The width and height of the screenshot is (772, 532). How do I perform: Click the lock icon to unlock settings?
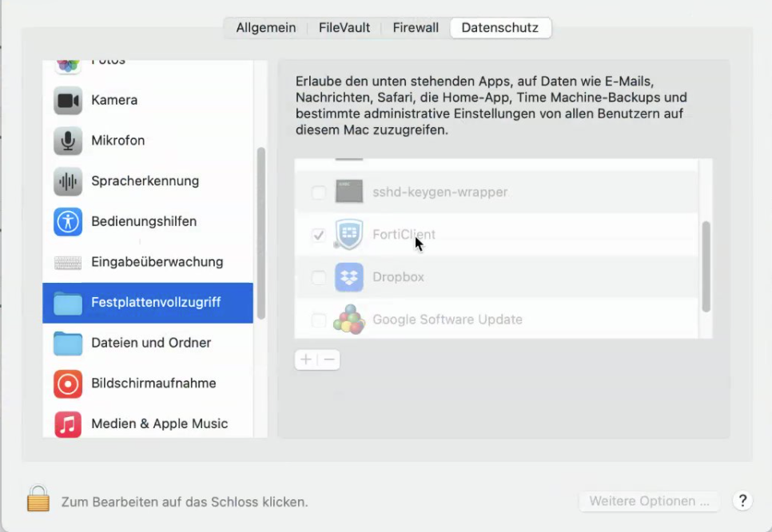click(x=38, y=499)
